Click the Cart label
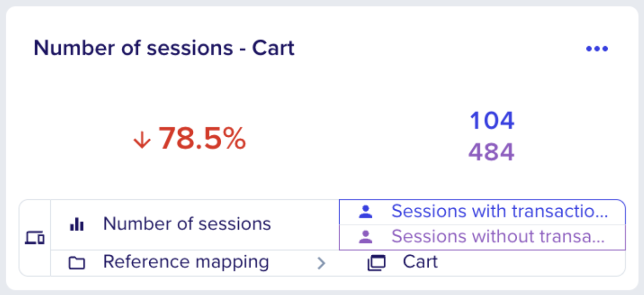 tap(420, 262)
